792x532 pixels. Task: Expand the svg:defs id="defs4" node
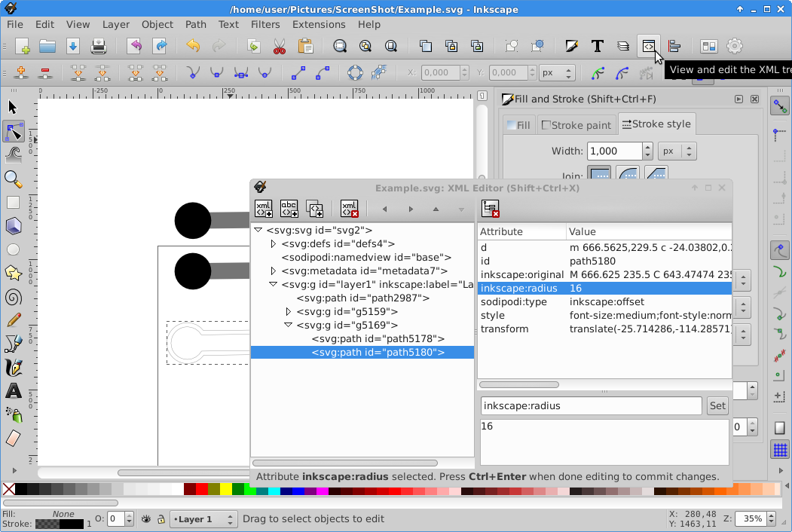click(x=274, y=243)
